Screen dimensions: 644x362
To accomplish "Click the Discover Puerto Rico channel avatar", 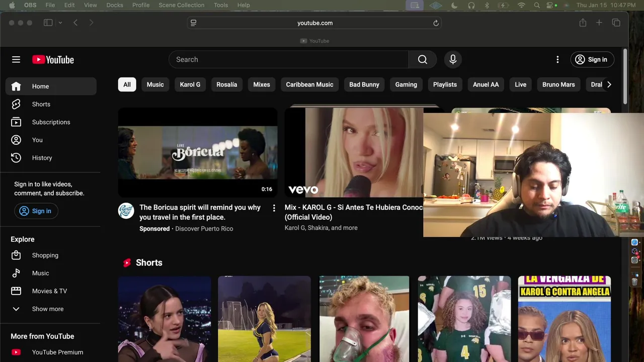I will tap(126, 211).
